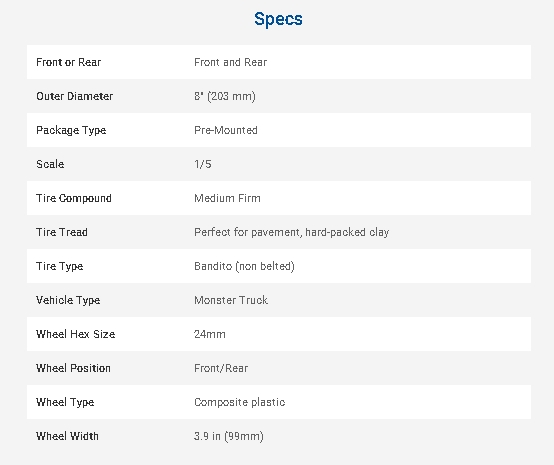Image resolution: width=554 pixels, height=465 pixels.
Task: Select the Front/Rear wheel position value
Action: [x=221, y=368]
